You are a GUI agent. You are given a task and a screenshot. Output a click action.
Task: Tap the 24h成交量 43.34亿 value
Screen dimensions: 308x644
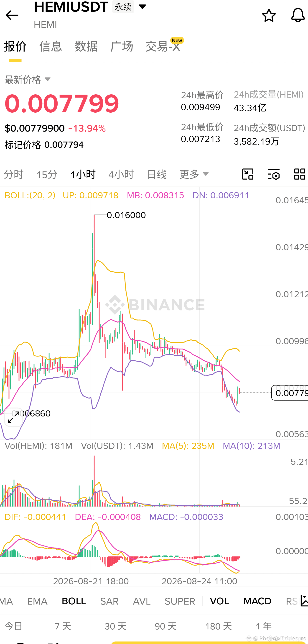[250, 108]
